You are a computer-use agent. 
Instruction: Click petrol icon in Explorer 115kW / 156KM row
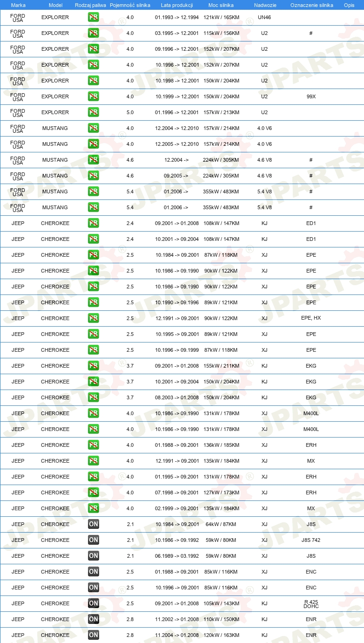pyautogui.click(x=93, y=33)
